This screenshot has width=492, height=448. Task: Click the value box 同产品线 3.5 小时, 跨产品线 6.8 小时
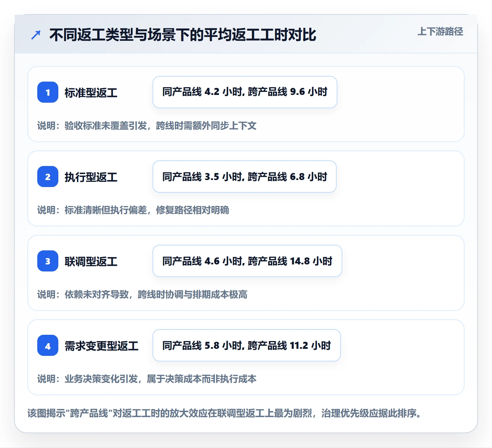(245, 177)
